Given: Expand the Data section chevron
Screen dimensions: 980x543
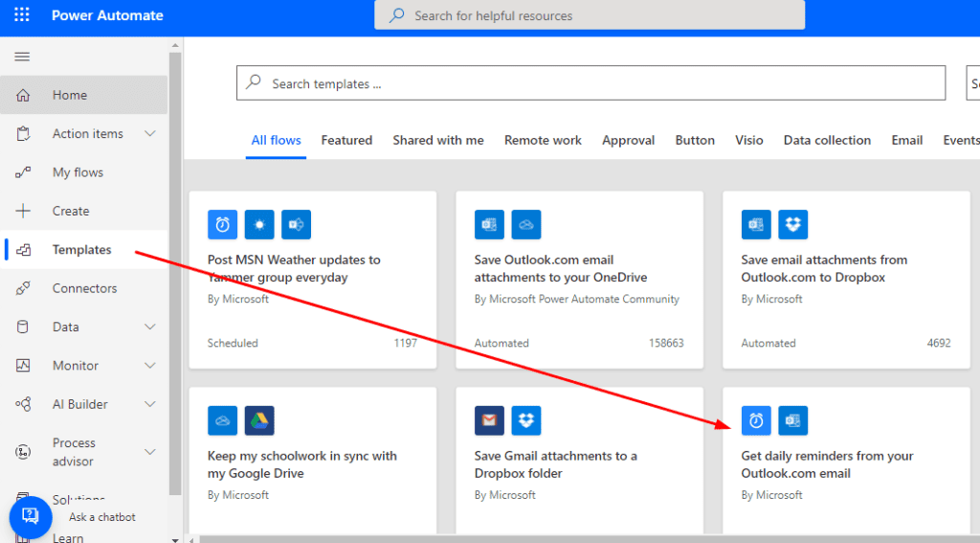Looking at the screenshot, I should coord(150,327).
